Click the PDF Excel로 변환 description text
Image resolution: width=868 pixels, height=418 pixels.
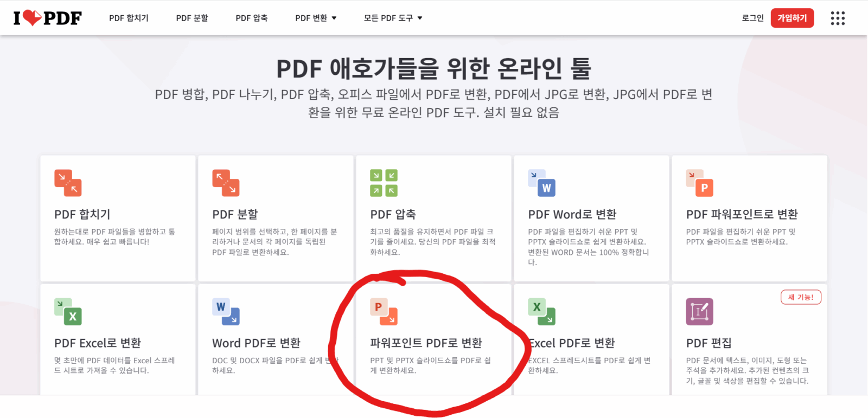[114, 365]
